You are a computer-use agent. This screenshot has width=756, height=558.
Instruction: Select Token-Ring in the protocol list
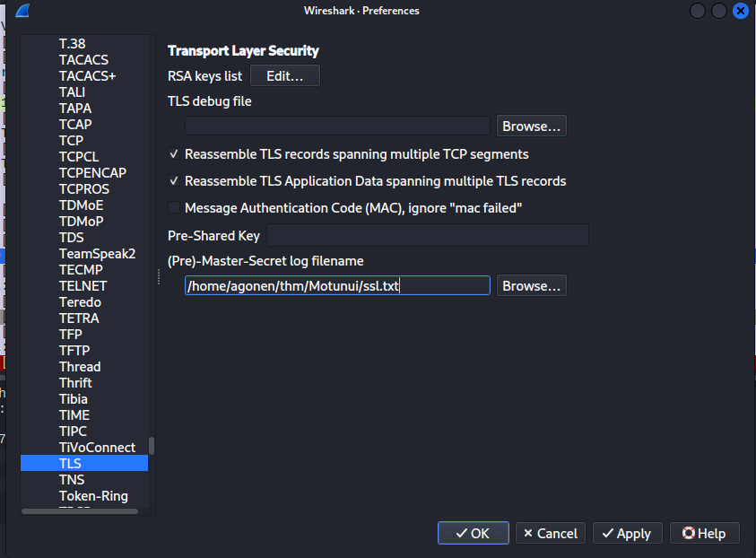pos(93,496)
